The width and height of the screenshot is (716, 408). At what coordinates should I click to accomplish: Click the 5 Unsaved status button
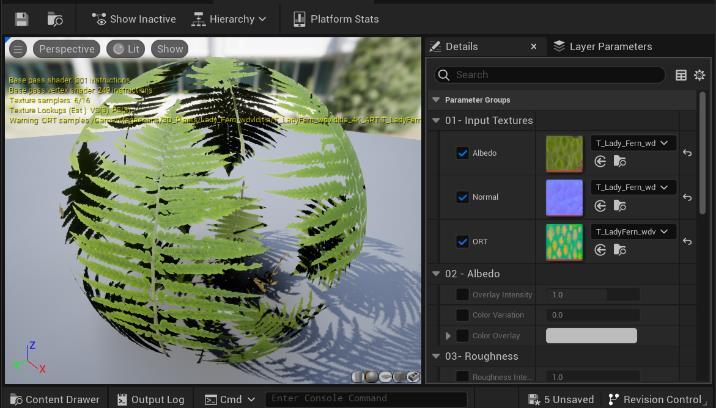(561, 400)
